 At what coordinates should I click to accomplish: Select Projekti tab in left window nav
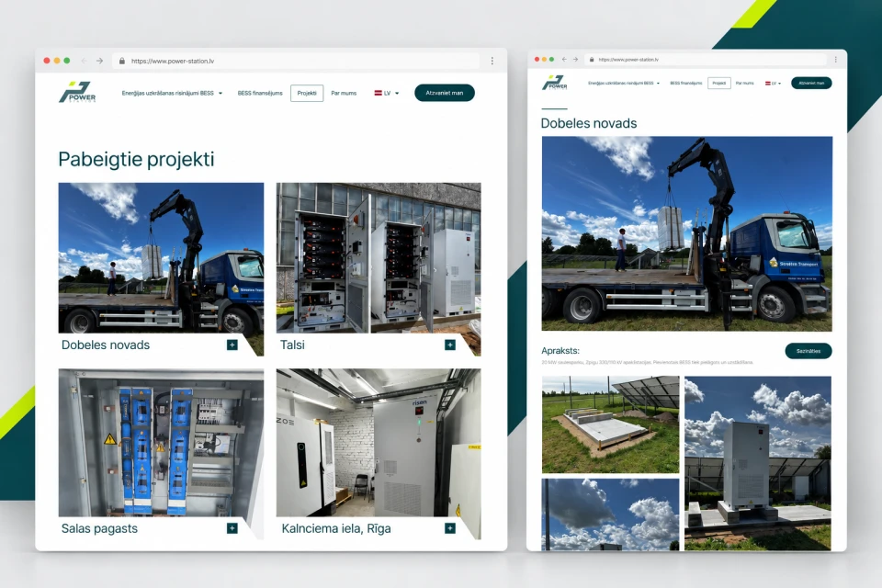(307, 93)
